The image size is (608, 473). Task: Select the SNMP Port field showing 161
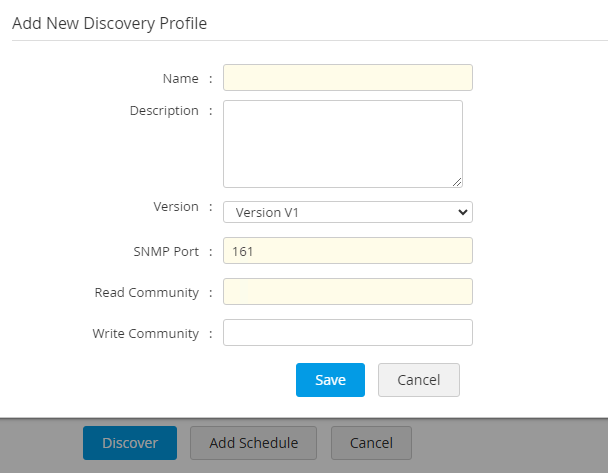(347, 251)
